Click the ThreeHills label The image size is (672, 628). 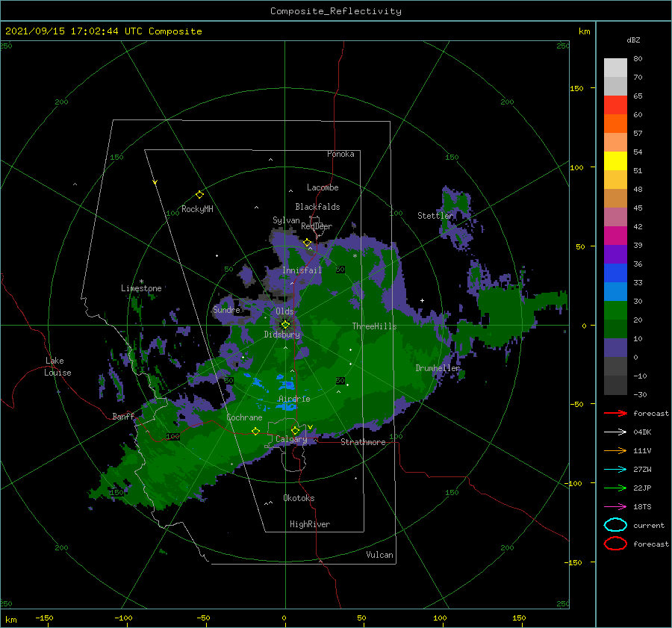[x=375, y=326]
